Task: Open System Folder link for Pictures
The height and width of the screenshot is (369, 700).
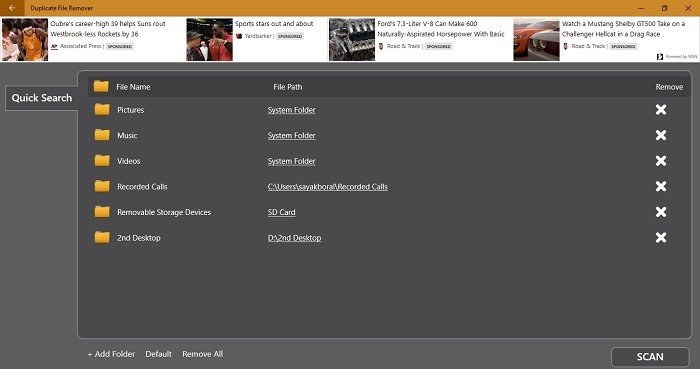Action: point(292,110)
